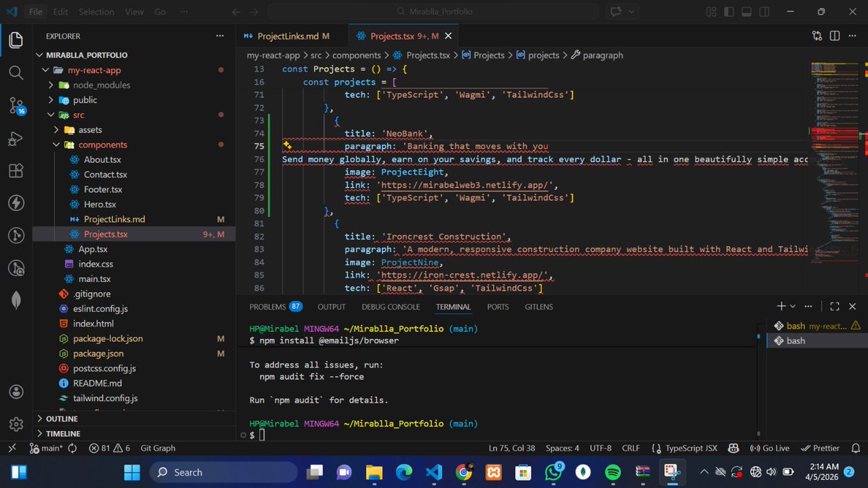Go back using the title bar arrow

click(236, 12)
